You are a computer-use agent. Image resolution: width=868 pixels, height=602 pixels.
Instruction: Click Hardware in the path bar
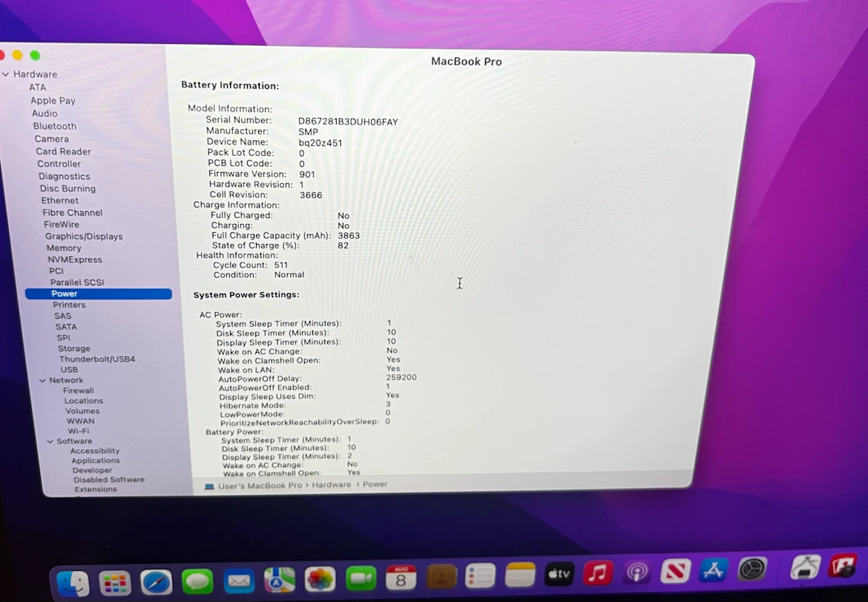(332, 485)
